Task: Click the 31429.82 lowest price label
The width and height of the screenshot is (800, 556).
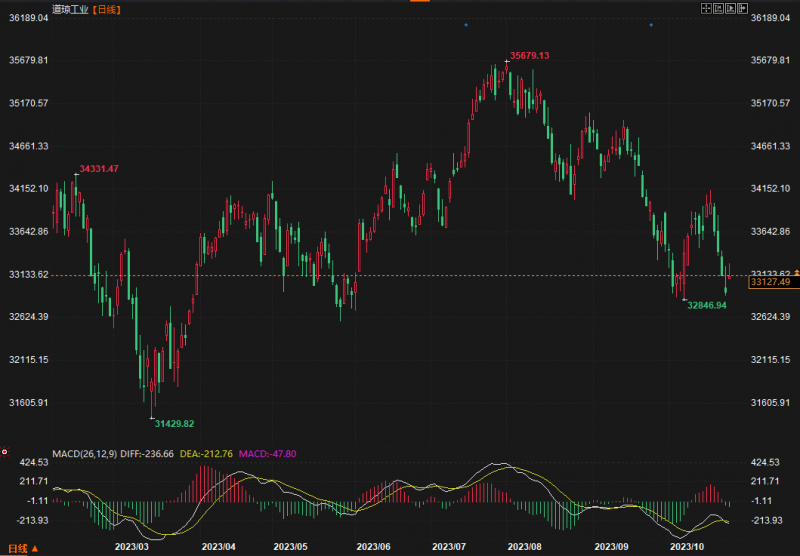Action: click(x=174, y=423)
